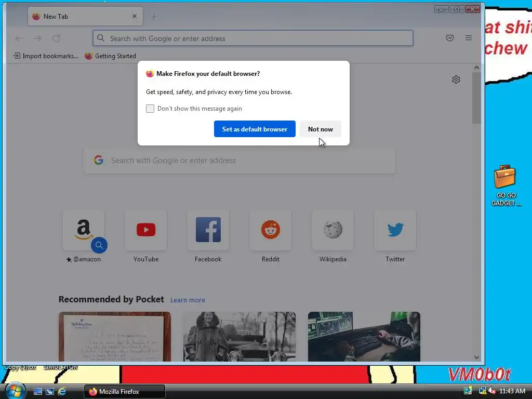Open the Windows Start orb
This screenshot has width=532, height=399.
tap(15, 391)
